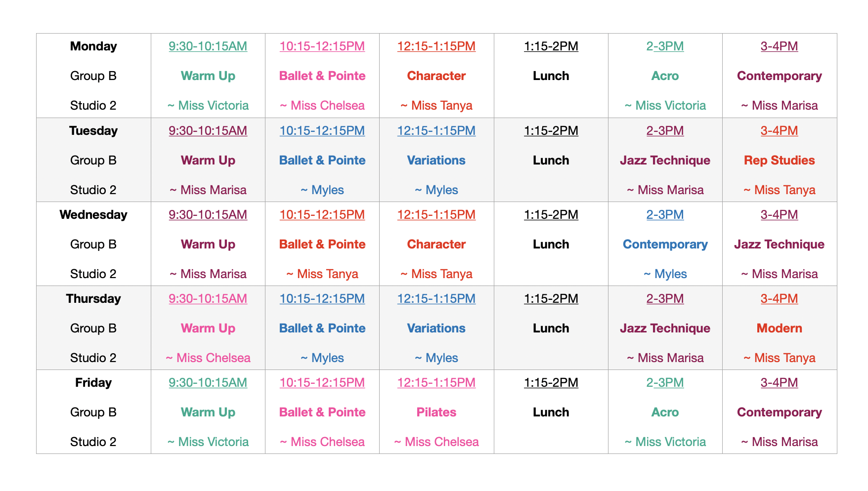Open Wednesday 2-3PM Contemporary time link

click(665, 215)
